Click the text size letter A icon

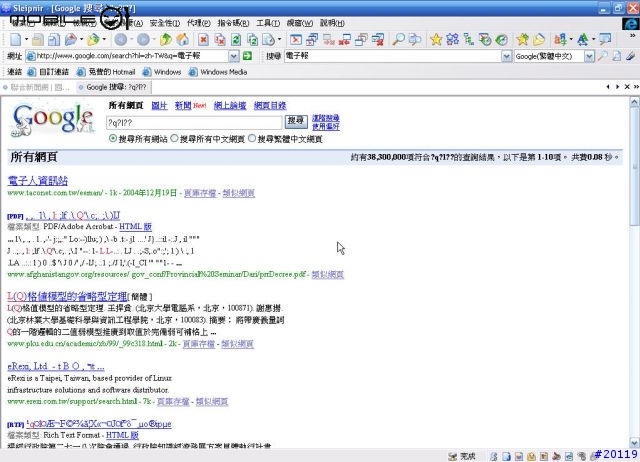(x=583, y=40)
